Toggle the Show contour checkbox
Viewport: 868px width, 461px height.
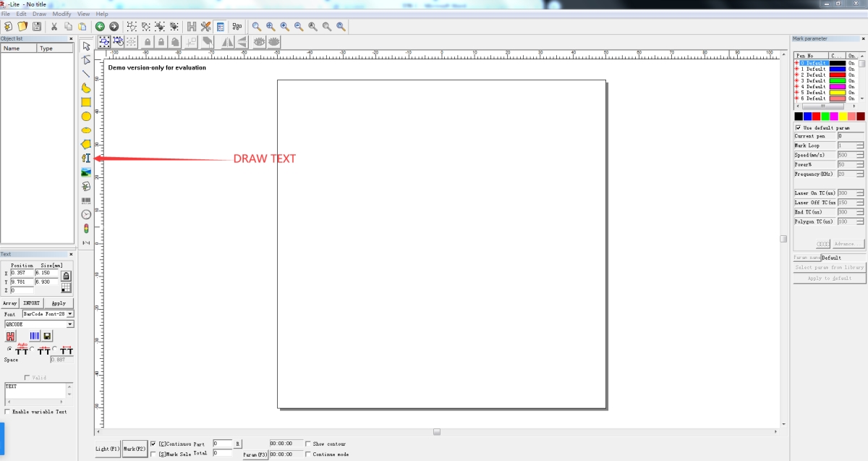pyautogui.click(x=309, y=444)
